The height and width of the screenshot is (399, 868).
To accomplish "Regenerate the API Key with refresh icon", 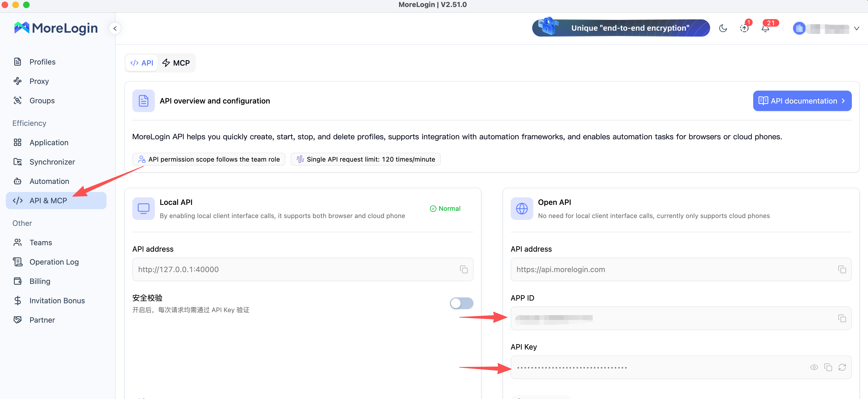I will pyautogui.click(x=842, y=367).
